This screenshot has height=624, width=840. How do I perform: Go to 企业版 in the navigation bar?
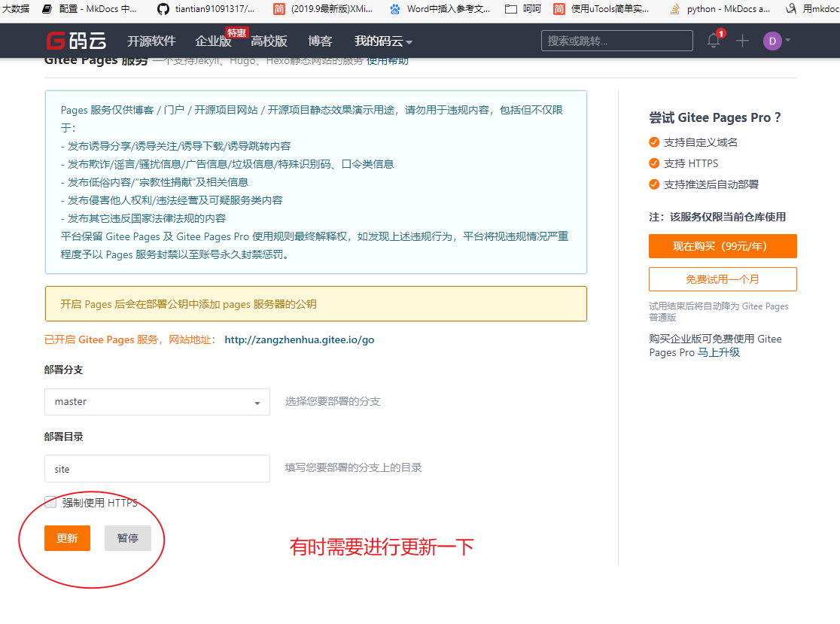(x=213, y=41)
